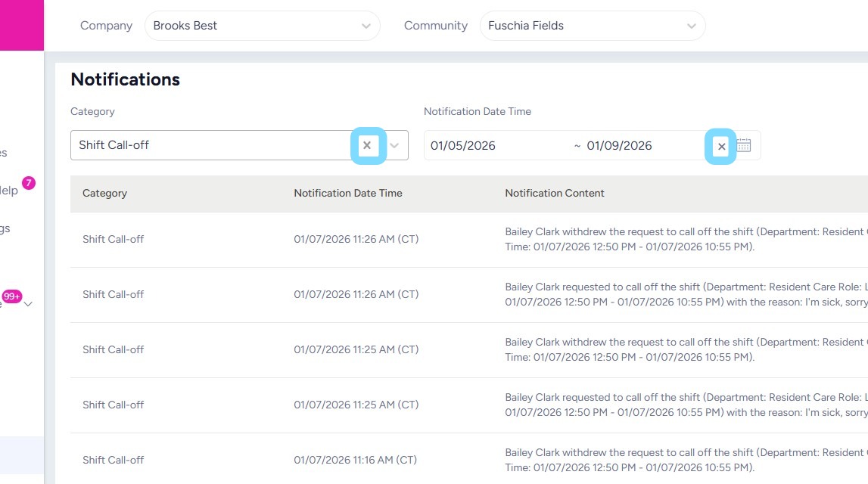868x484 pixels.
Task: Expand the Category dropdown arrow
Action: point(394,145)
